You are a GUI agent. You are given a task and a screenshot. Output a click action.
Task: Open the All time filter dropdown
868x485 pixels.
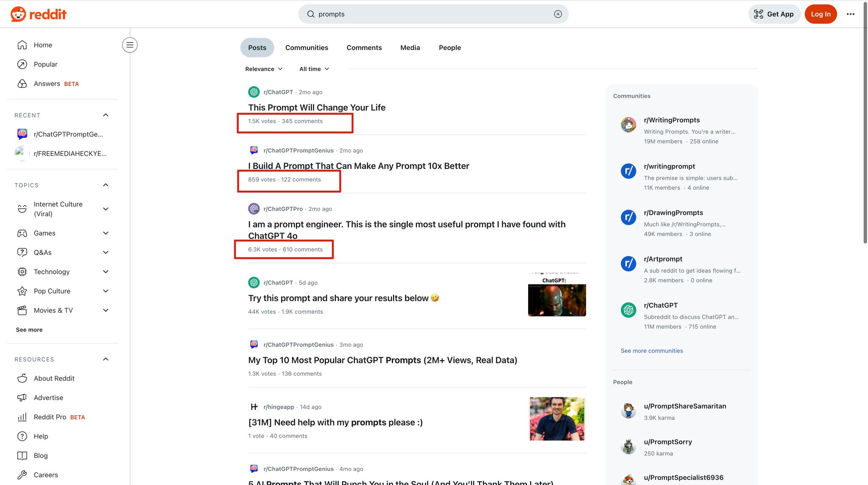tap(314, 69)
